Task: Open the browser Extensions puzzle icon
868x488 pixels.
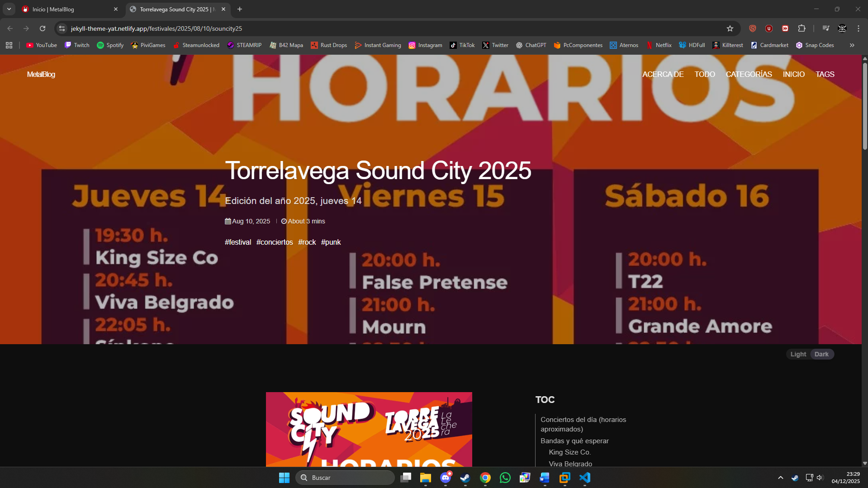Action: [x=802, y=28]
